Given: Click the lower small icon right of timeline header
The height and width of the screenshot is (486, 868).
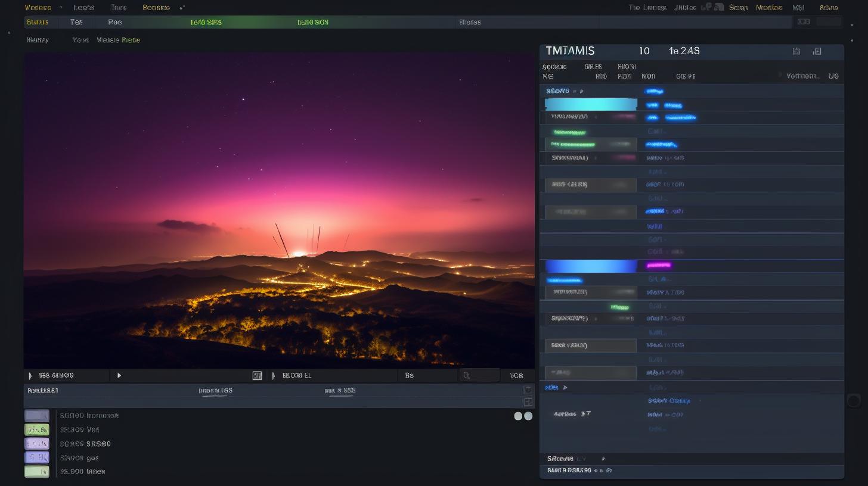Looking at the screenshot, I should click(x=528, y=402).
